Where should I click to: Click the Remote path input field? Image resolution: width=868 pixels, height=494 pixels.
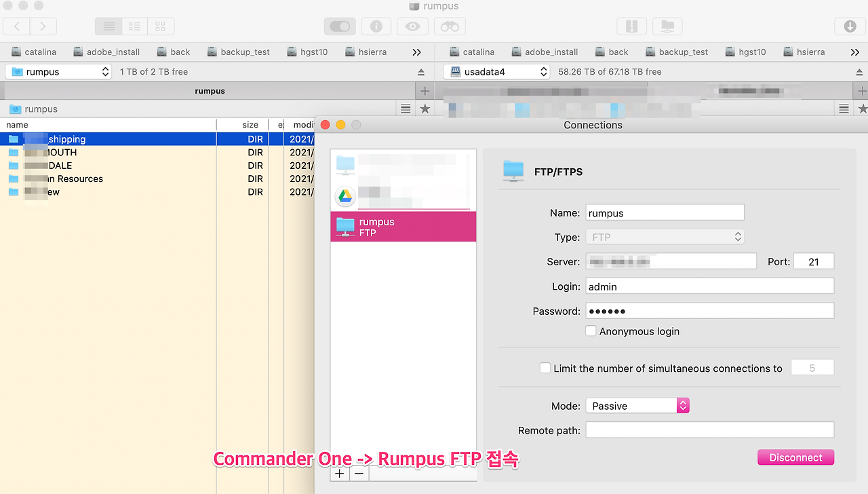709,429
